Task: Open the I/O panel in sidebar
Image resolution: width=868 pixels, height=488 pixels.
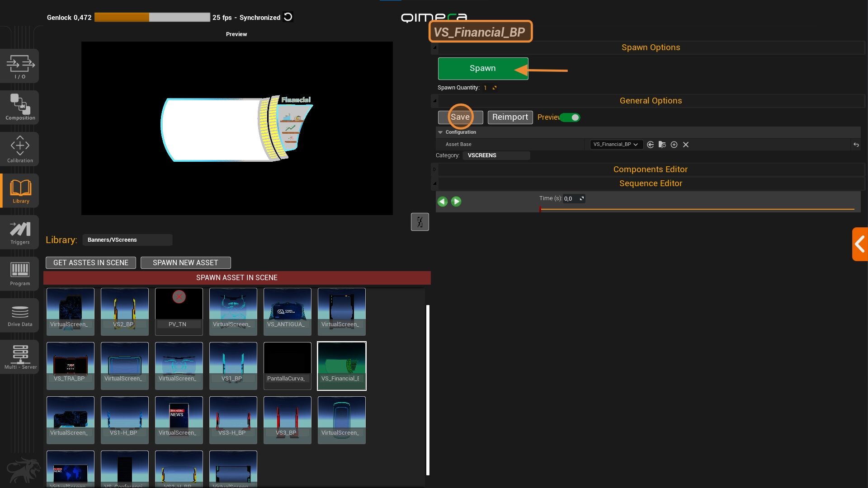Action: click(x=20, y=66)
